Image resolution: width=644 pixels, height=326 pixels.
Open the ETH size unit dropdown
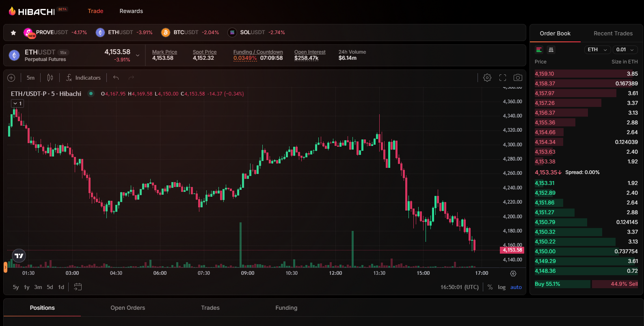598,50
